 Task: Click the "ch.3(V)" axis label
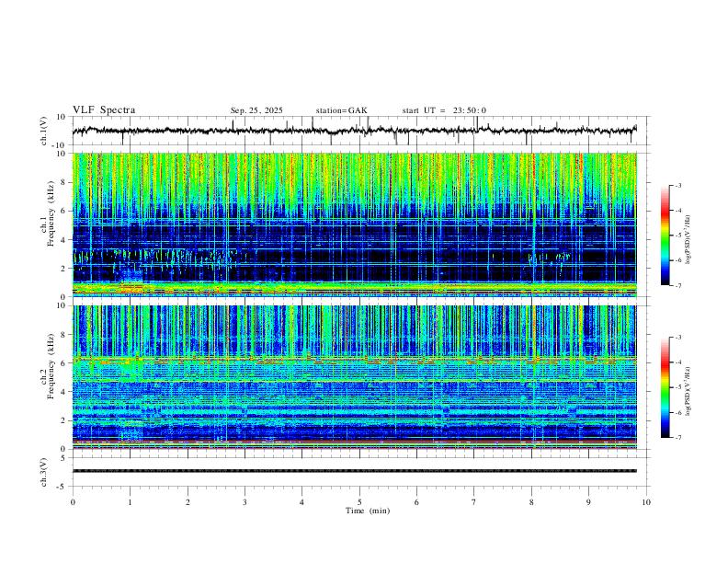[43, 472]
